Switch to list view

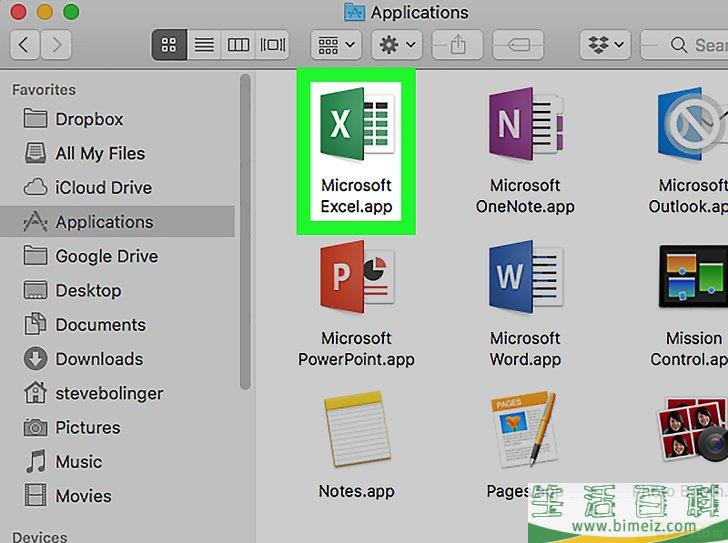204,45
